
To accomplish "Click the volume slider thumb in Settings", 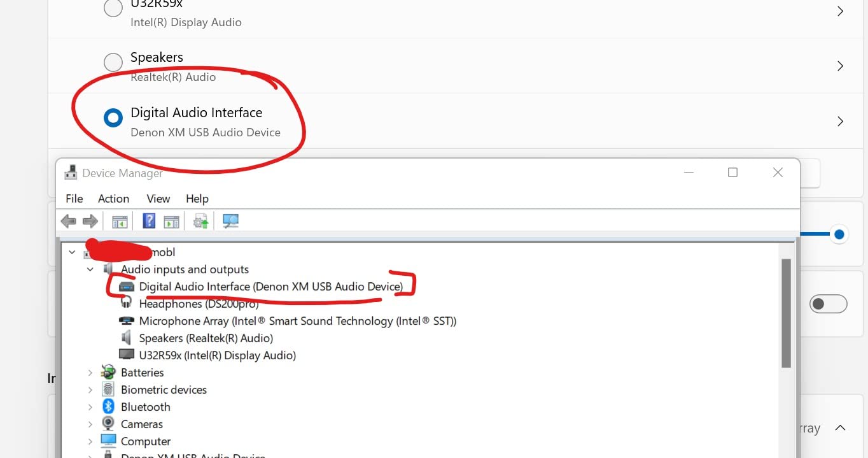I will click(x=839, y=234).
